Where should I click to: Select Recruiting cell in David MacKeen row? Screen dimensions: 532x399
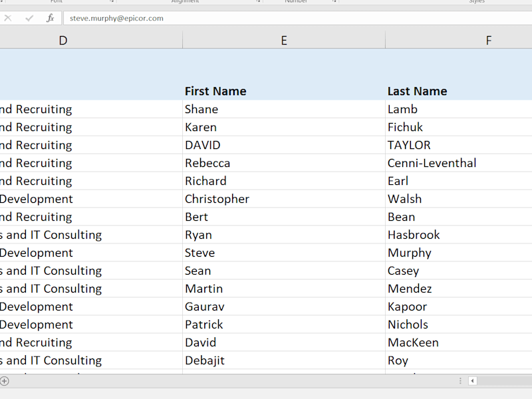(x=91, y=342)
